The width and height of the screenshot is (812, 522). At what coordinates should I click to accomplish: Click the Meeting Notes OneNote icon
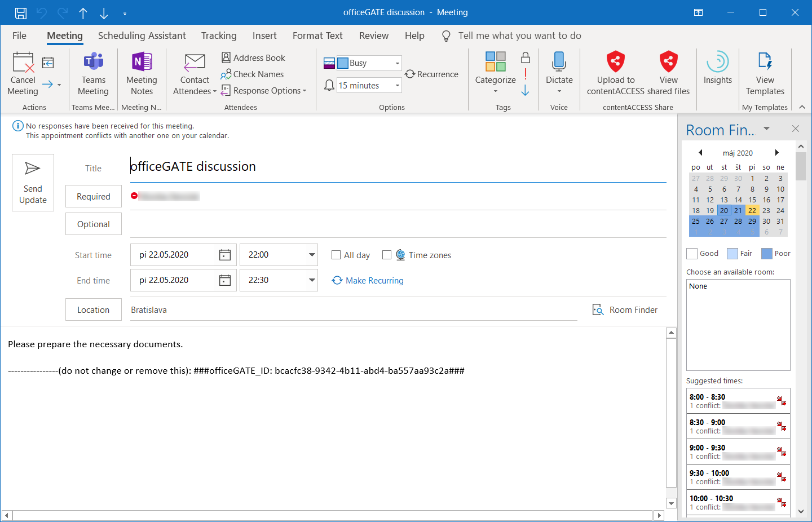point(142,63)
